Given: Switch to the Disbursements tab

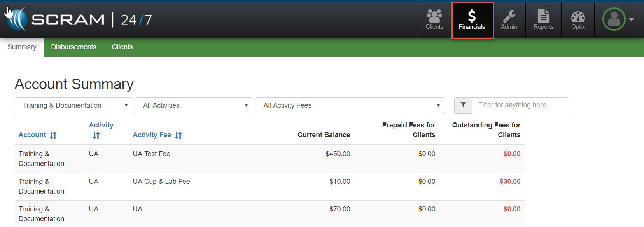Looking at the screenshot, I should (73, 47).
